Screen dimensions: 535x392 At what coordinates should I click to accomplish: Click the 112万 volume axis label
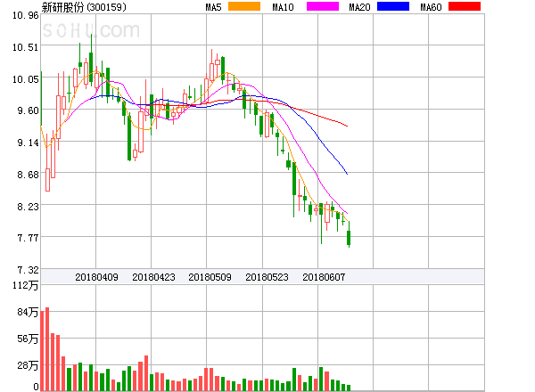click(26, 285)
